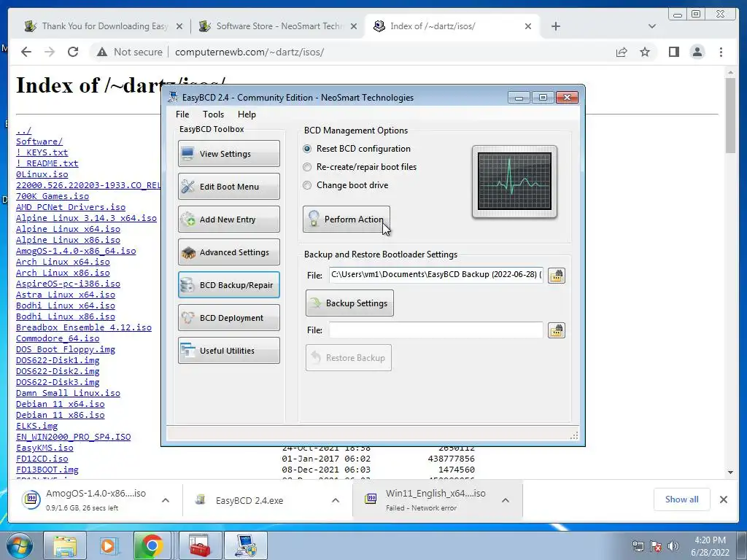Open the !_KEYS.txt link
This screenshot has width=747, height=560.
(x=42, y=152)
